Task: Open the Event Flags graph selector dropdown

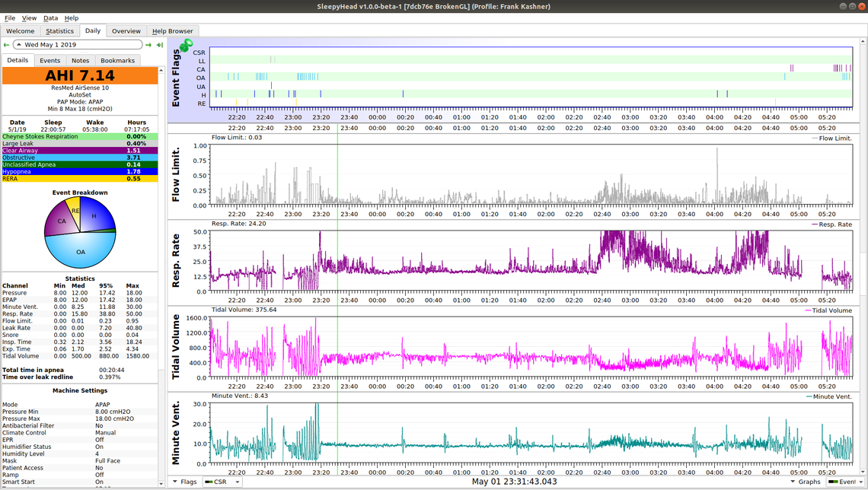Action: [x=845, y=482]
